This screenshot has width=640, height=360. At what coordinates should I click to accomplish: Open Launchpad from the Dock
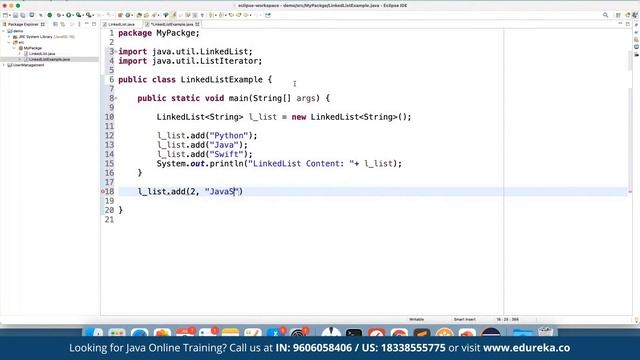pos(117,332)
